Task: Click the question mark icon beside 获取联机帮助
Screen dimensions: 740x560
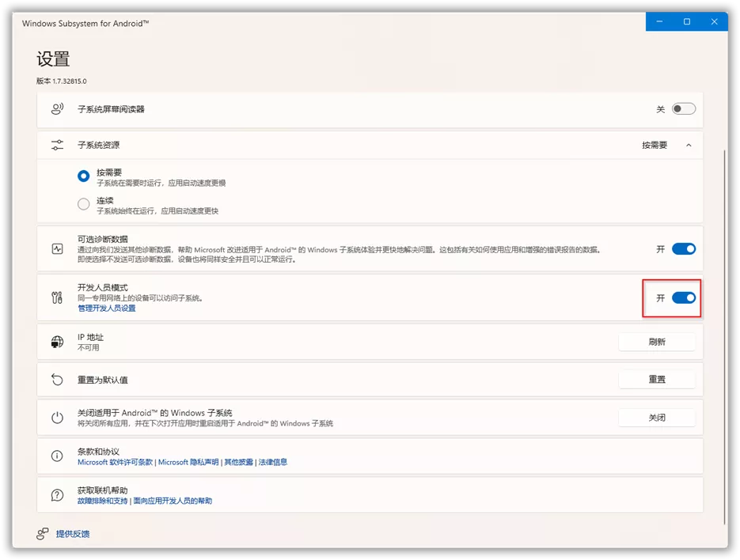Action: coord(57,495)
